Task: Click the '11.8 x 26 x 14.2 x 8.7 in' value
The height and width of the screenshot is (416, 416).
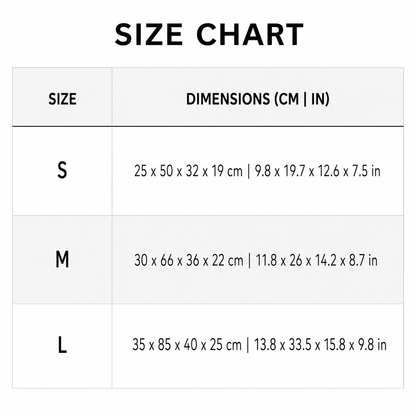Action: tap(317, 260)
